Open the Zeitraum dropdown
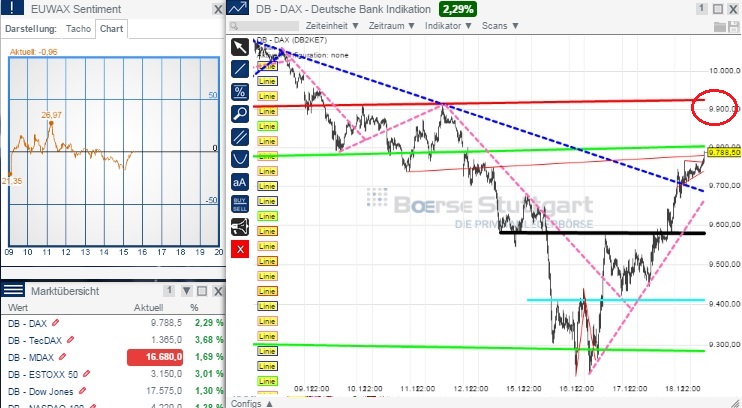 (x=392, y=26)
